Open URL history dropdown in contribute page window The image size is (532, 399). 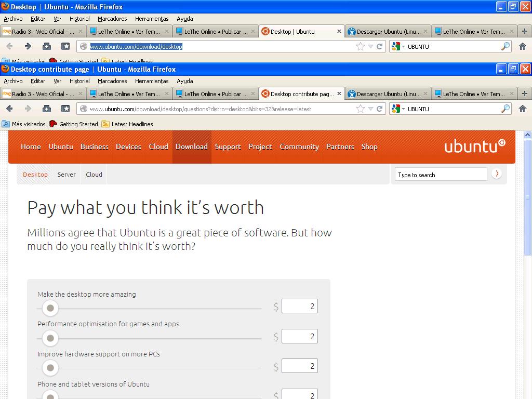point(370,109)
